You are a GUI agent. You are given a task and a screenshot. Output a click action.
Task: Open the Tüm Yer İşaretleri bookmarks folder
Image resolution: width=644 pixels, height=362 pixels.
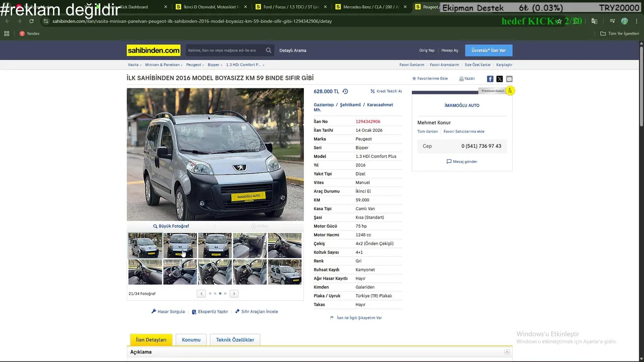pyautogui.click(x=619, y=34)
